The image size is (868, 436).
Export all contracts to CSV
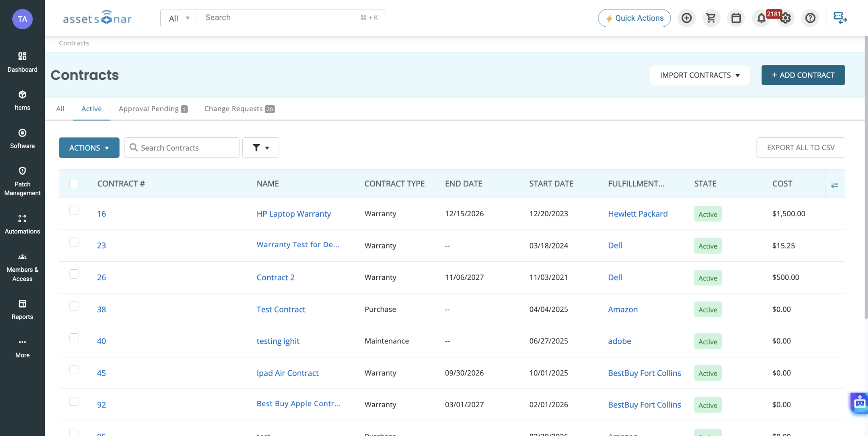[801, 148]
